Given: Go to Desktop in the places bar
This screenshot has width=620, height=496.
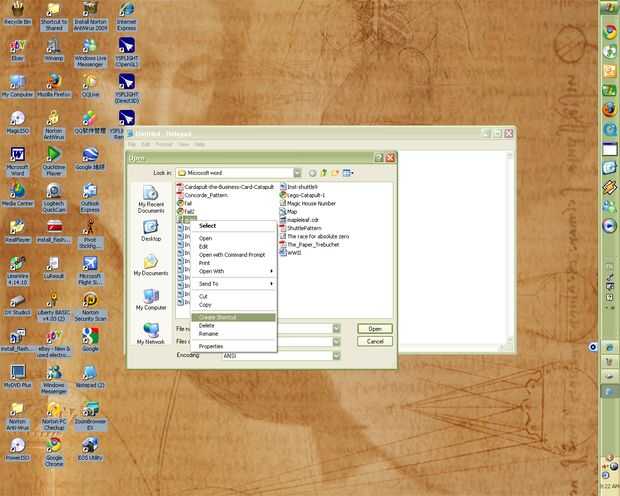Looking at the screenshot, I should [151, 231].
